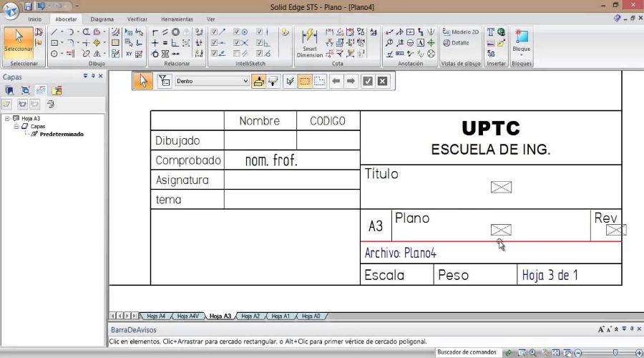
Task: Click the Seleccionar arrow tool in ribbon
Action: tap(19, 42)
